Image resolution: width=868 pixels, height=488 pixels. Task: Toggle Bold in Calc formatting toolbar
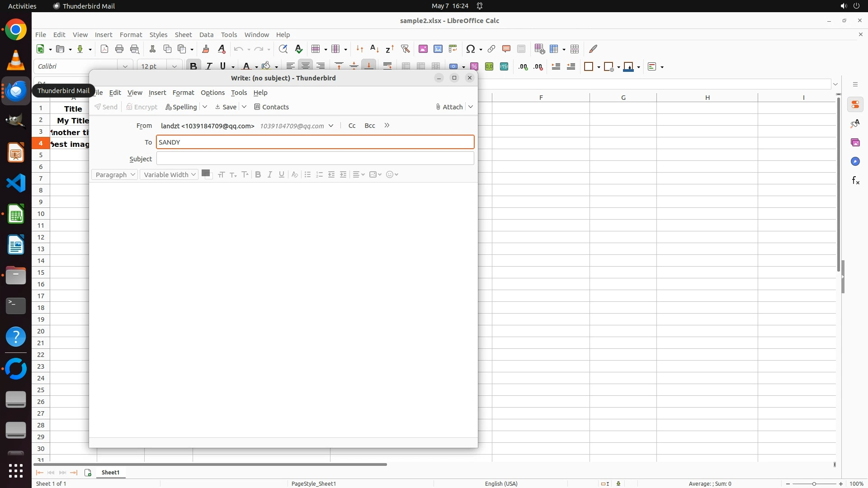point(193,66)
